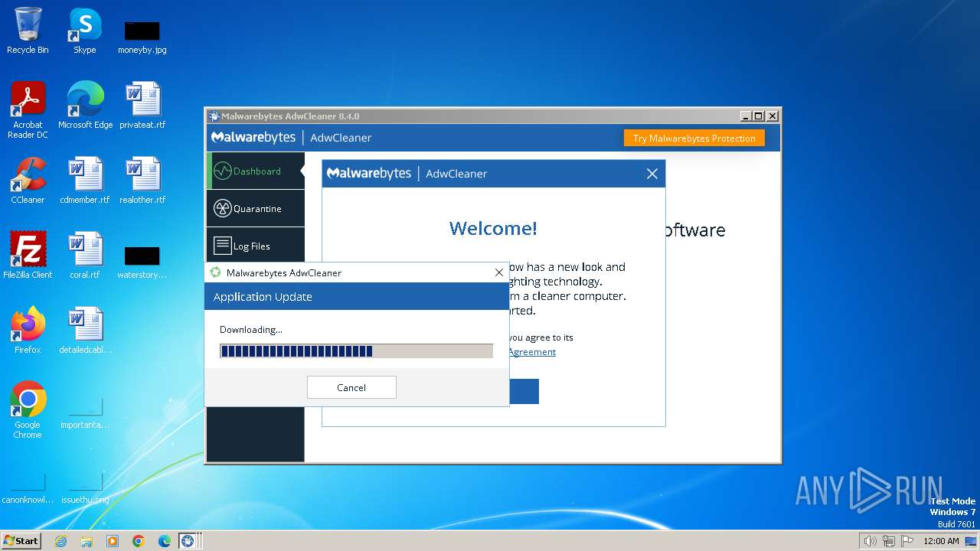Select the moneyby.jpg desktop file
The height and width of the screenshot is (551, 980).
pyautogui.click(x=142, y=37)
